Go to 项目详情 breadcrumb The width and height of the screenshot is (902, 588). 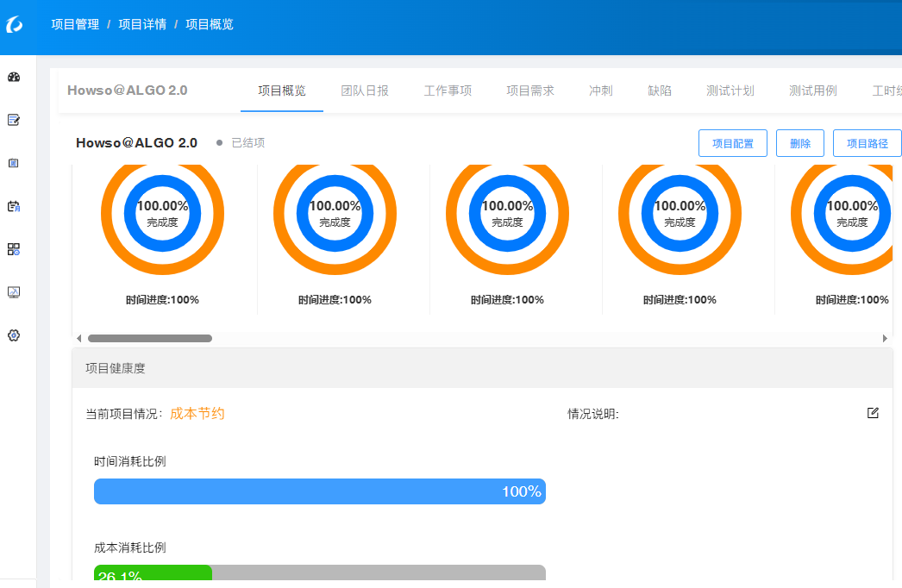pos(142,24)
